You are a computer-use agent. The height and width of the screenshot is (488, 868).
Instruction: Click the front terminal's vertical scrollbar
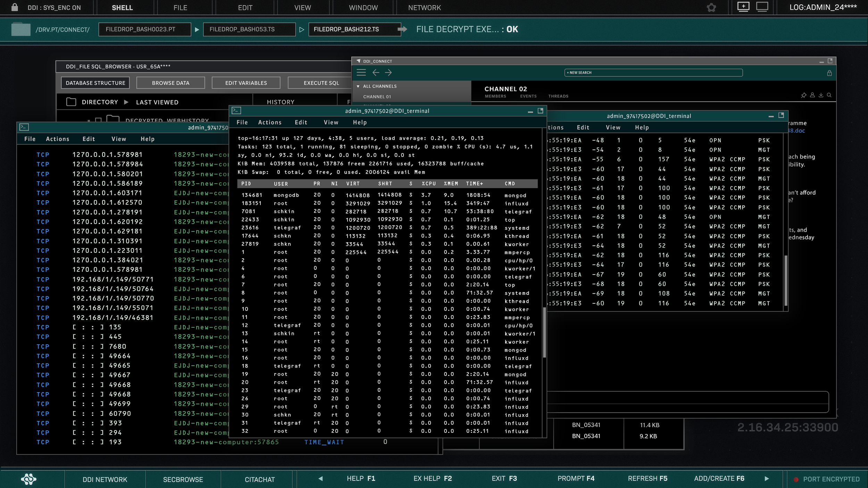tap(544, 332)
